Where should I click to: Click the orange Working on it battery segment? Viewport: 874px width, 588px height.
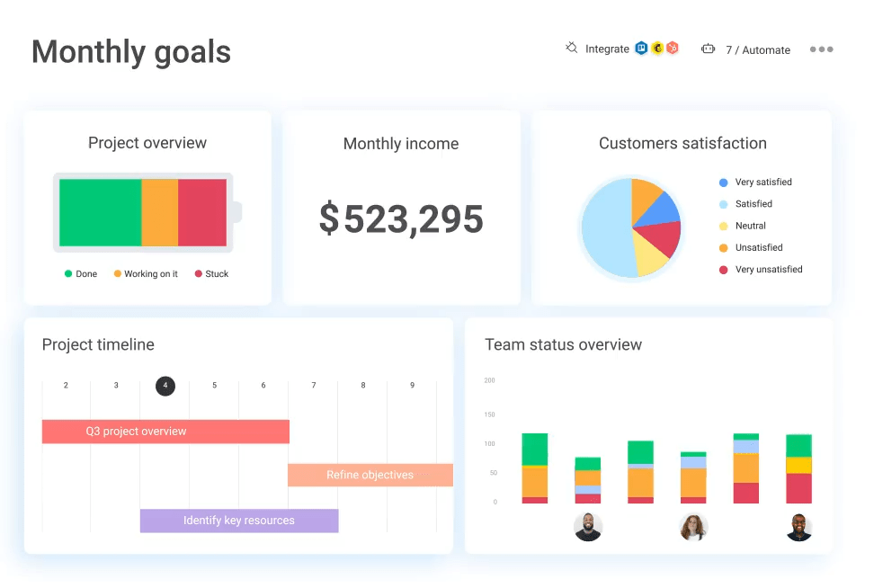pos(160,212)
